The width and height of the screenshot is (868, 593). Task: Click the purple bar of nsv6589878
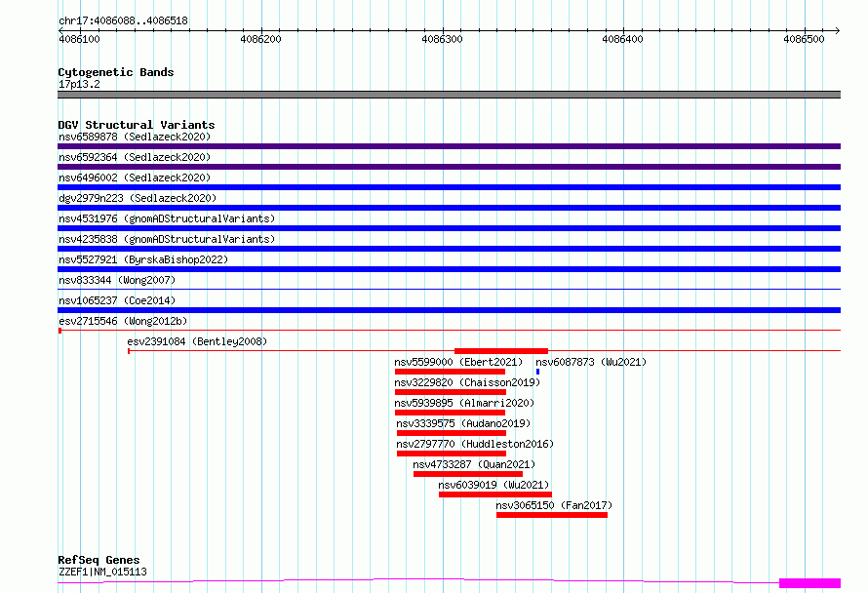click(x=449, y=146)
